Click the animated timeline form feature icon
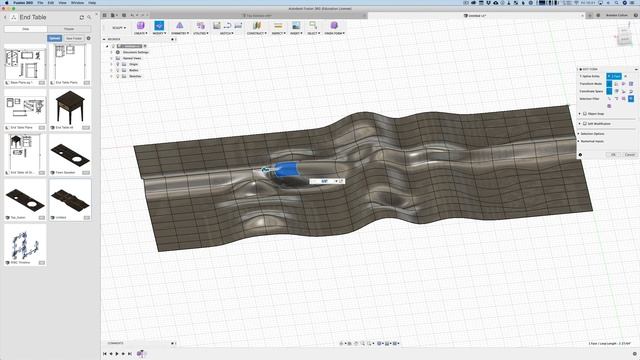 pos(141,353)
